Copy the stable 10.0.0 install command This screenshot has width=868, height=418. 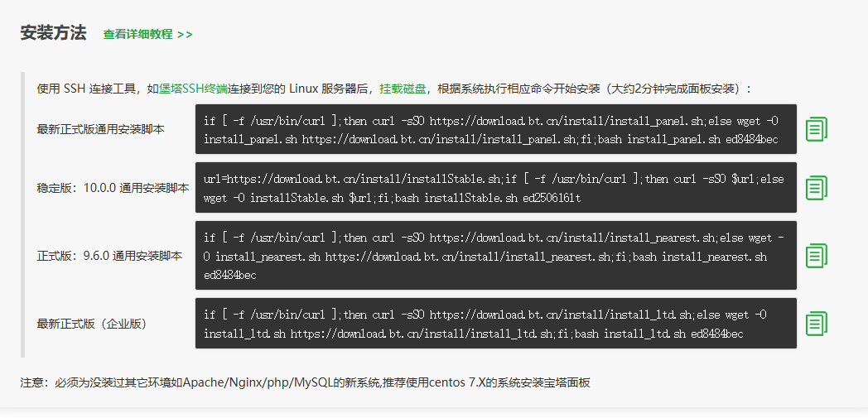(x=817, y=187)
